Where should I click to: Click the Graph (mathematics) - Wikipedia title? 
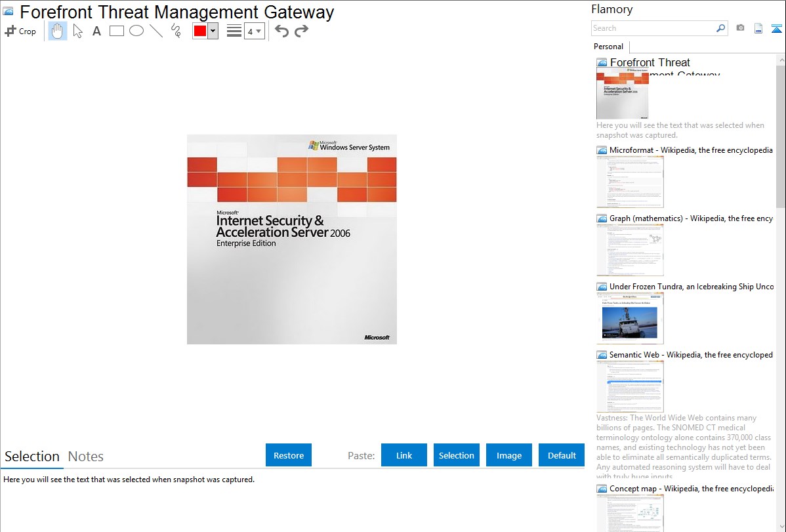pos(691,218)
